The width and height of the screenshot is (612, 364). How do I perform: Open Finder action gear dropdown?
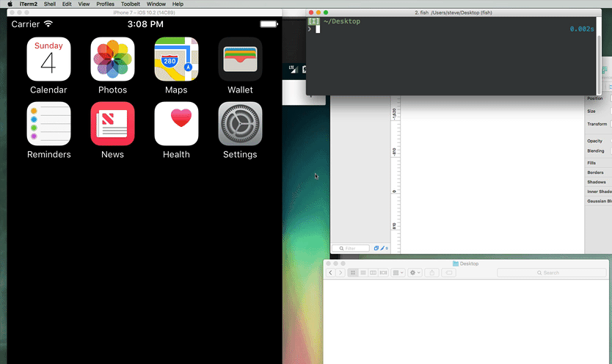415,273
